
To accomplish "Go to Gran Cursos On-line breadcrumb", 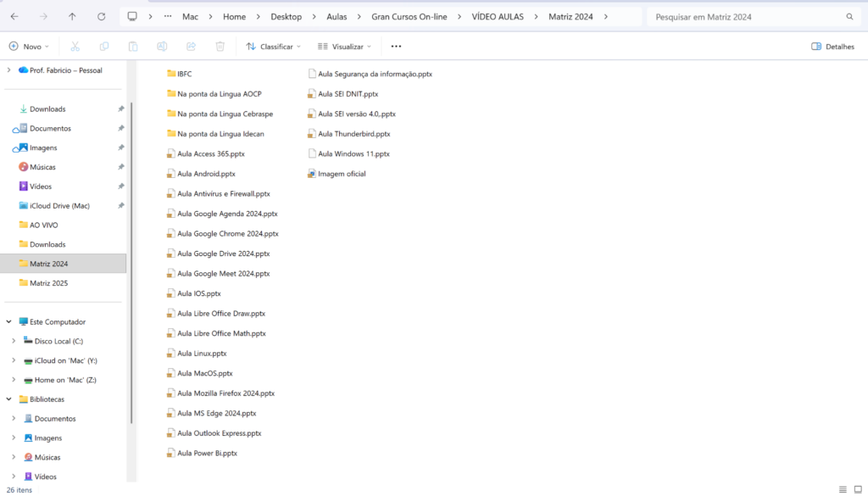I will coord(409,17).
